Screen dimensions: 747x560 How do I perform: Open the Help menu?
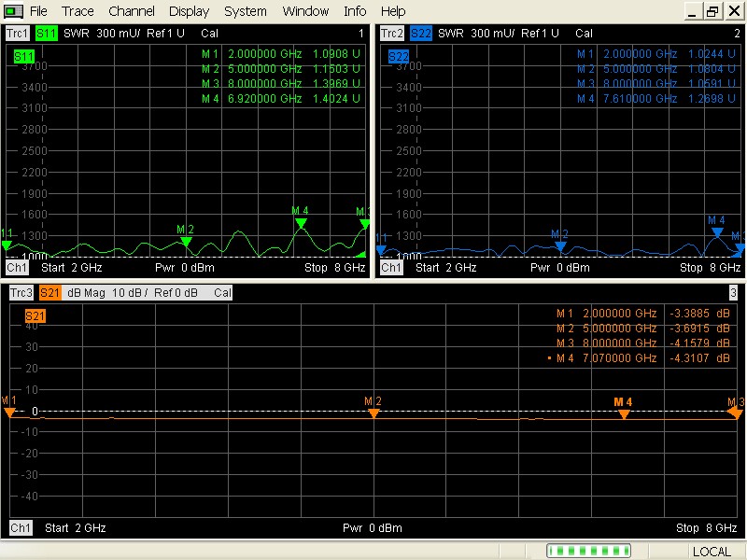(393, 11)
